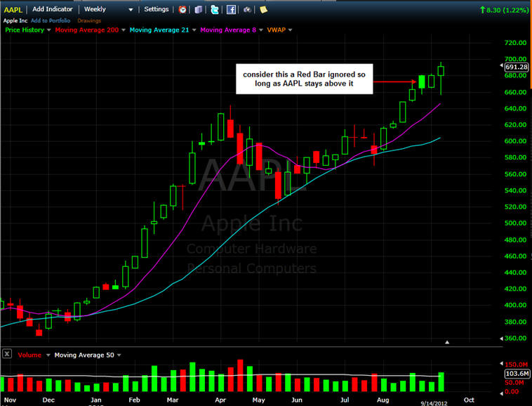Click the AAPL ticker symbol field
This screenshot has height=406, width=532.
(x=13, y=10)
